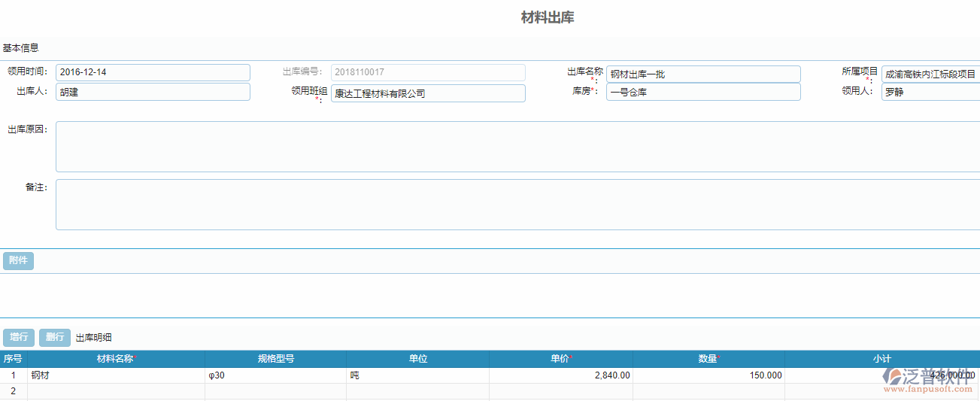Click the 领用人 field showing 罗静
980x401 pixels.
tap(930, 92)
